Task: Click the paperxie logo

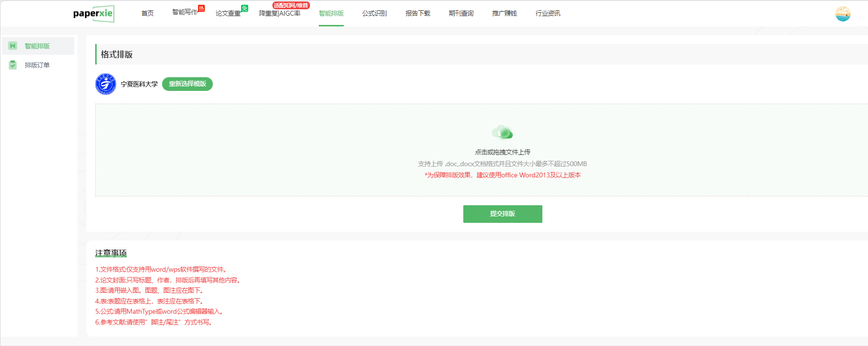Action: (93, 14)
